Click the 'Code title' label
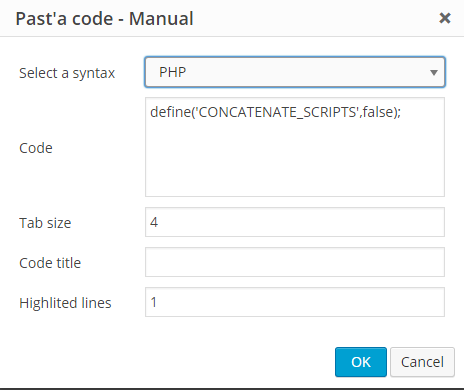 point(50,263)
